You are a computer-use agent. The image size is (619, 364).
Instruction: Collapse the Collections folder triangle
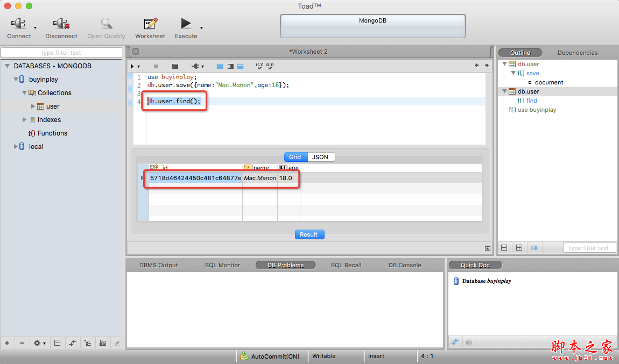[x=24, y=92]
